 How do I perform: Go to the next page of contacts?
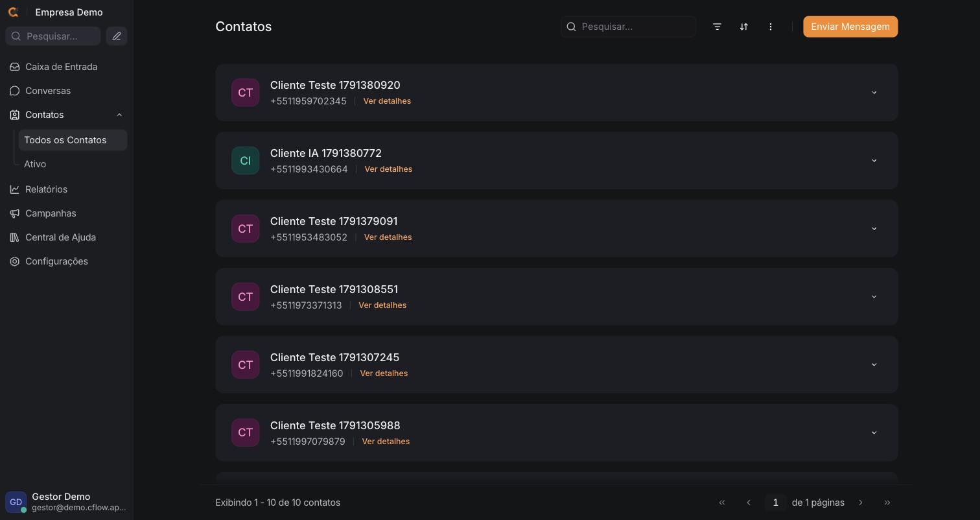(861, 502)
